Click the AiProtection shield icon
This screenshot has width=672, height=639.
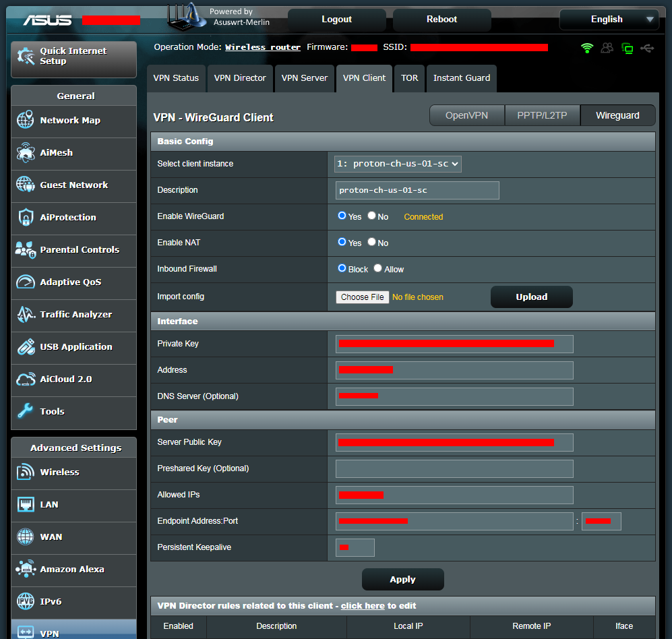tap(26, 217)
